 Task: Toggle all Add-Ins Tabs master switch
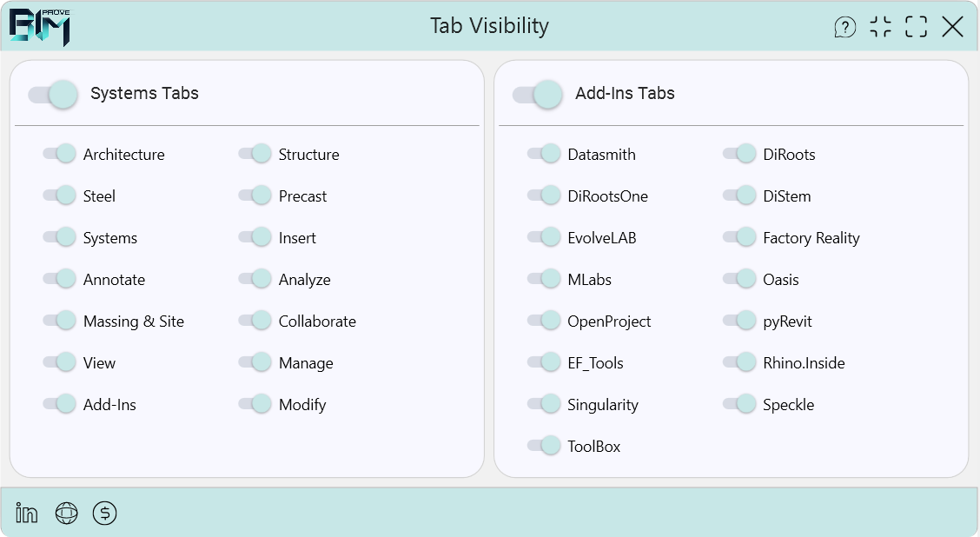tap(538, 94)
